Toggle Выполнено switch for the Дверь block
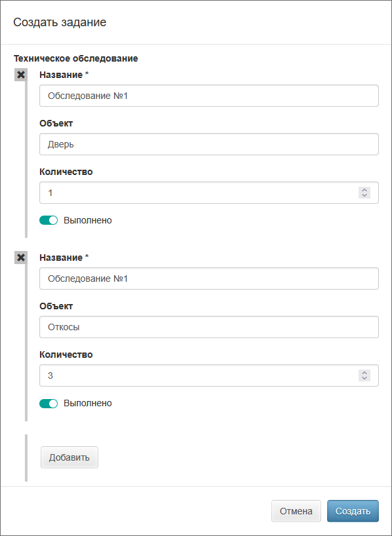The height and width of the screenshot is (536, 392). pos(49,220)
